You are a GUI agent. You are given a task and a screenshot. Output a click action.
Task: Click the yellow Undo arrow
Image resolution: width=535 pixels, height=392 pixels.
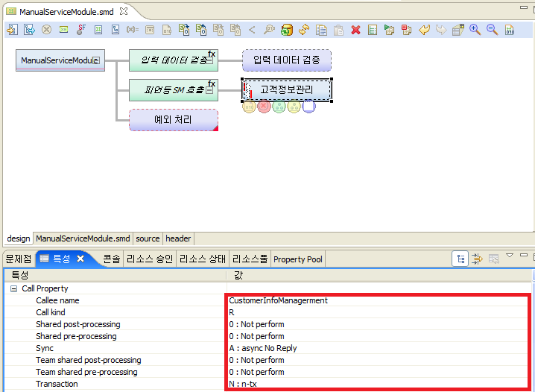pos(424,30)
